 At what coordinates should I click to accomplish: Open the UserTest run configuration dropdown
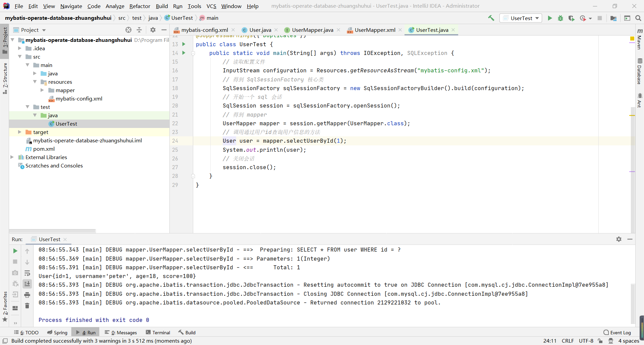point(521,18)
